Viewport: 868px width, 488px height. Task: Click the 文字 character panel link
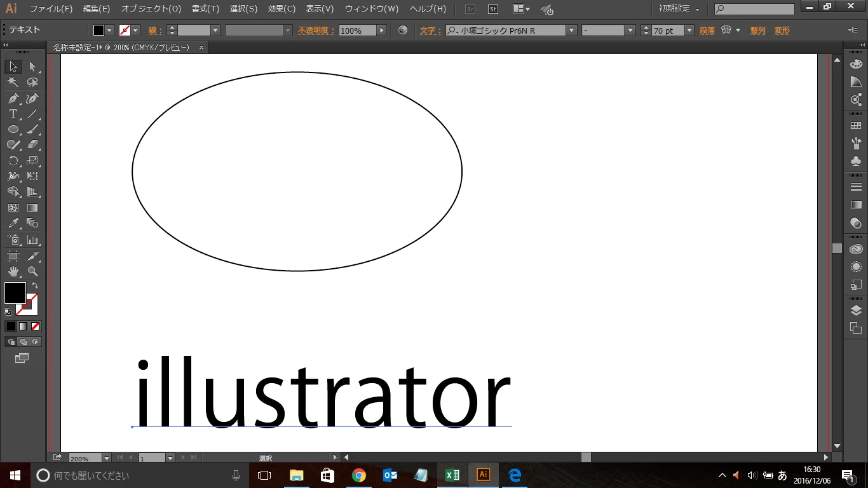(x=430, y=30)
